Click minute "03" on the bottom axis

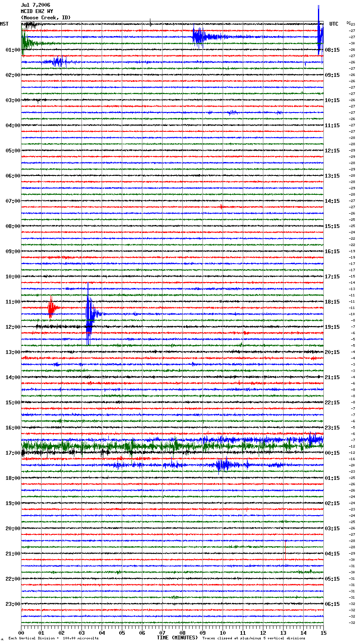coord(81,633)
